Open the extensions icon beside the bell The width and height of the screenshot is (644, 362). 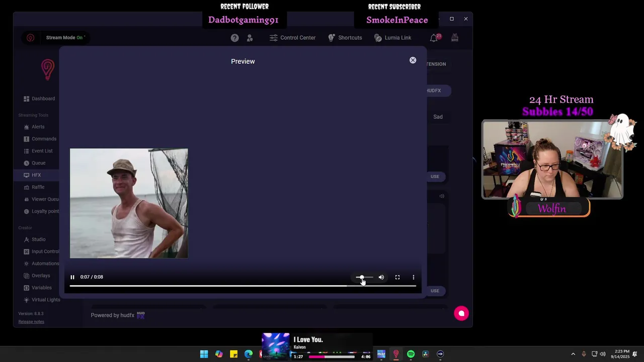tap(455, 38)
